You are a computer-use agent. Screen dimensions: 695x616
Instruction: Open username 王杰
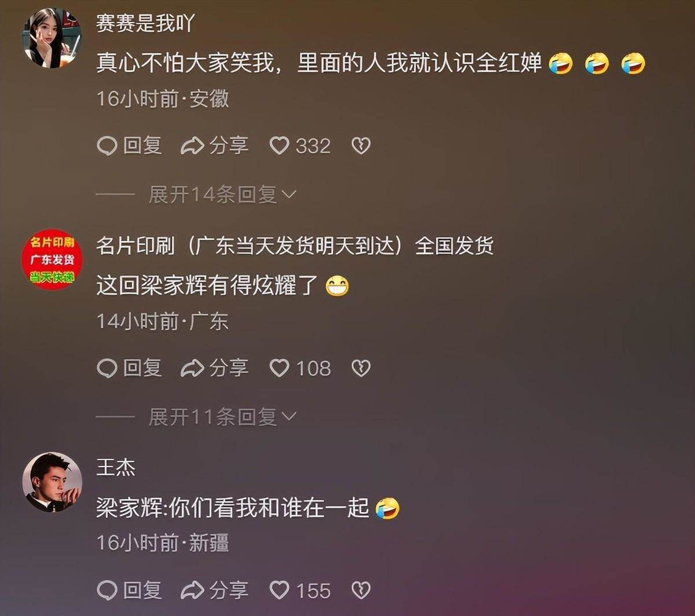click(x=116, y=467)
